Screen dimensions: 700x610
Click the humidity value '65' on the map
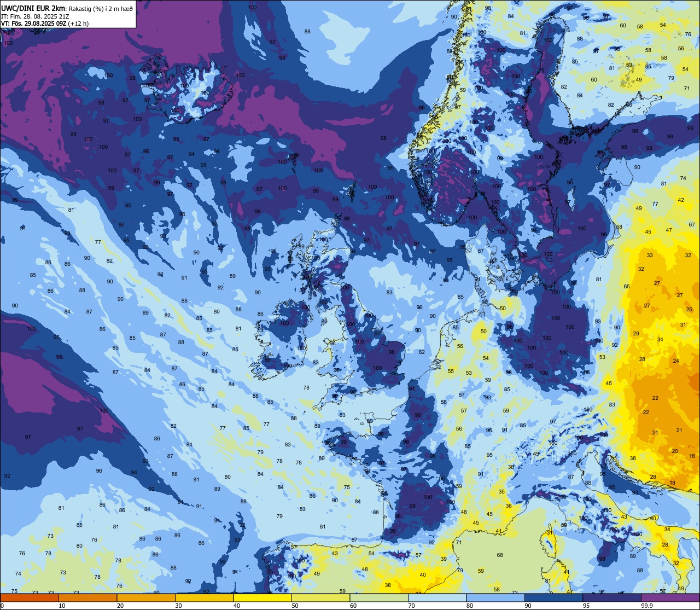(627, 287)
